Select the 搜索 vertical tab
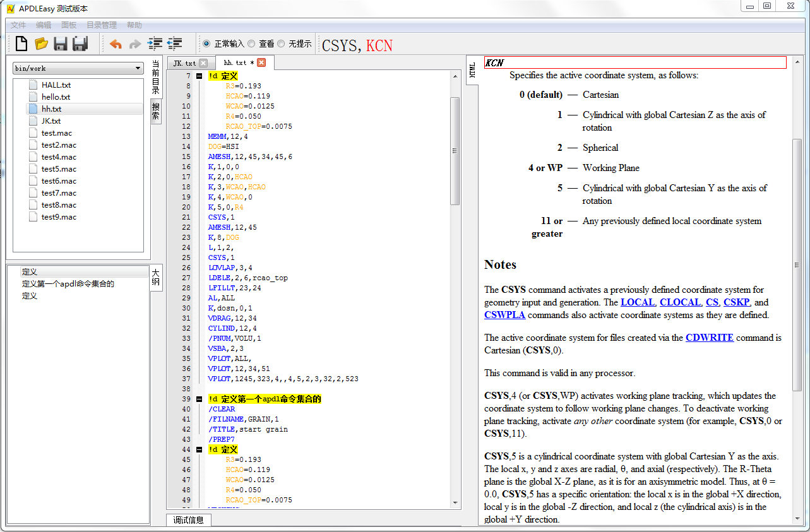810x532 pixels. [x=156, y=111]
